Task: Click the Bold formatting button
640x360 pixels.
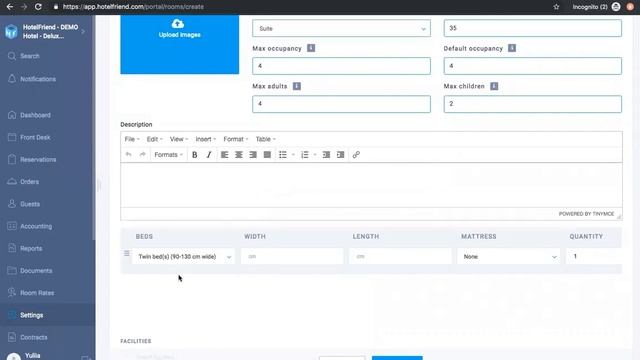Action: click(x=195, y=155)
